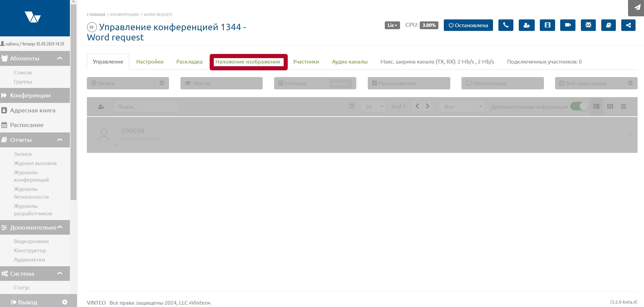Click the book icon button in header

[x=608, y=25]
